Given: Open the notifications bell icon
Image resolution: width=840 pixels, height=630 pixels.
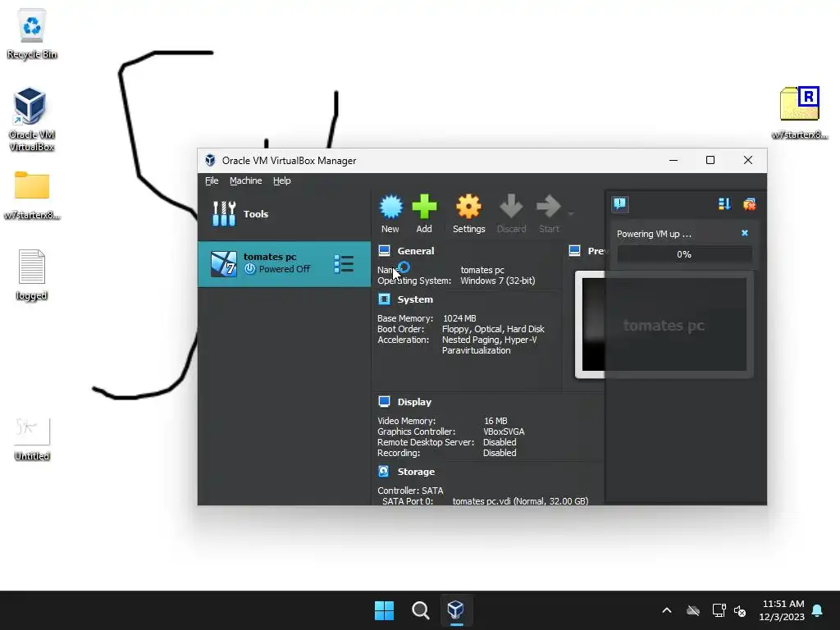Looking at the screenshot, I should [x=818, y=610].
